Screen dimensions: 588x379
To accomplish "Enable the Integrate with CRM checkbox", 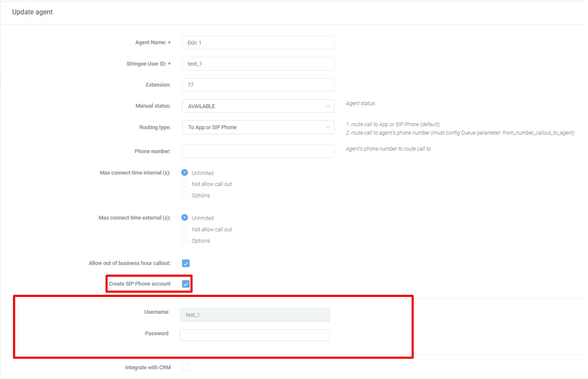I will pyautogui.click(x=186, y=367).
